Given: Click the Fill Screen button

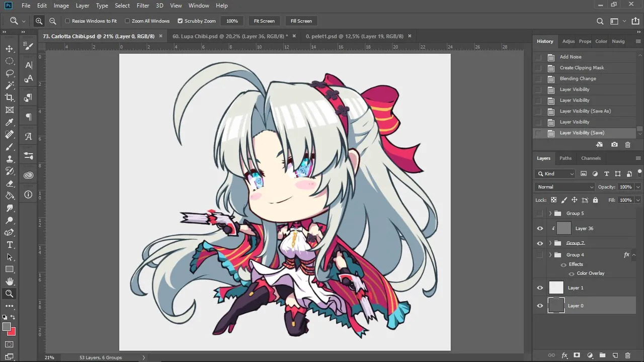Looking at the screenshot, I should click(x=301, y=21).
